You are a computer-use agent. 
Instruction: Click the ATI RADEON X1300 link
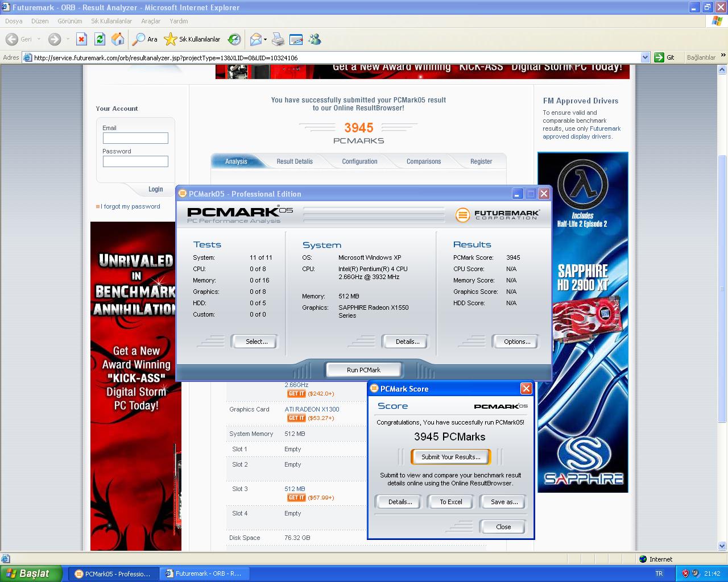(x=312, y=409)
